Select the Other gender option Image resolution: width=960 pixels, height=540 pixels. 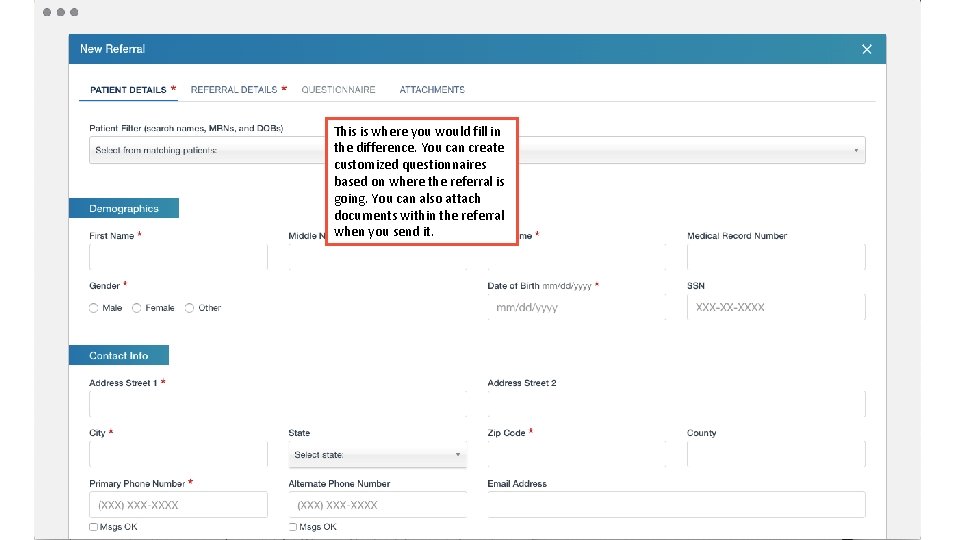189,308
